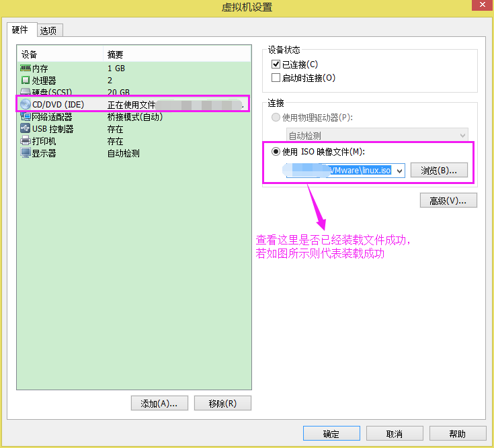
Task: Select 使用 ISO 映像文件(M) radio button
Action: pos(276,152)
